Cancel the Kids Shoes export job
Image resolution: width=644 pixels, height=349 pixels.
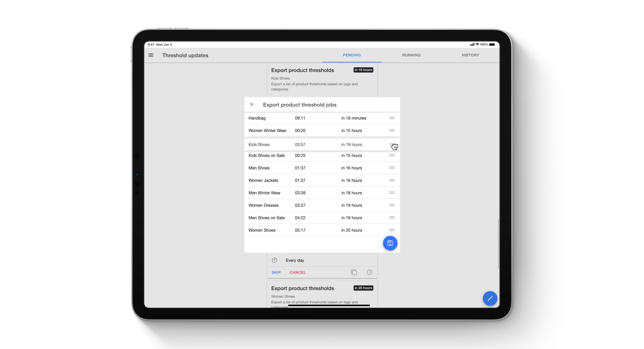pyautogui.click(x=298, y=272)
